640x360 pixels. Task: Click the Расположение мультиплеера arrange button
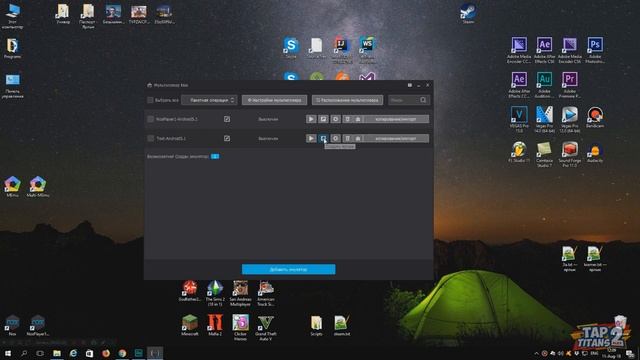coord(347,100)
